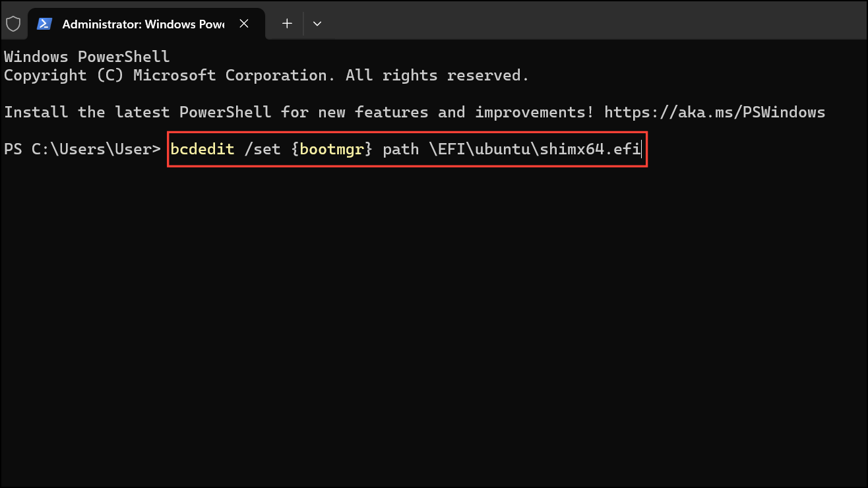Click the /set switch in the highlighted command
Image resolution: width=868 pixels, height=488 pixels.
(x=263, y=149)
